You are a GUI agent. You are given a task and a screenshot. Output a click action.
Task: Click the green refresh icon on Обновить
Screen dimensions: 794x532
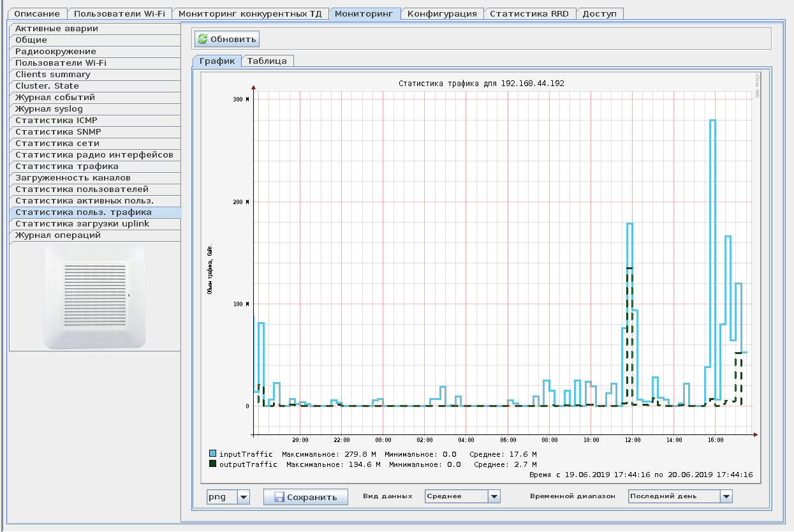click(203, 40)
